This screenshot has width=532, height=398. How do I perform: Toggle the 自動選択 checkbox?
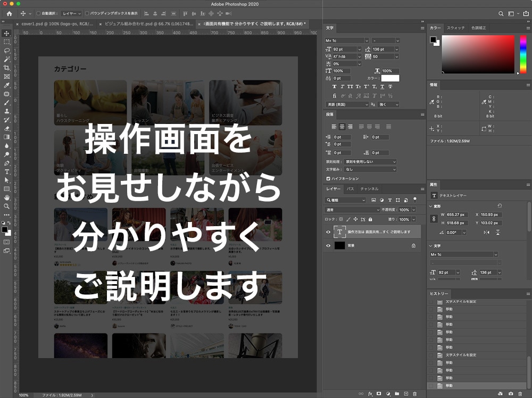point(38,14)
